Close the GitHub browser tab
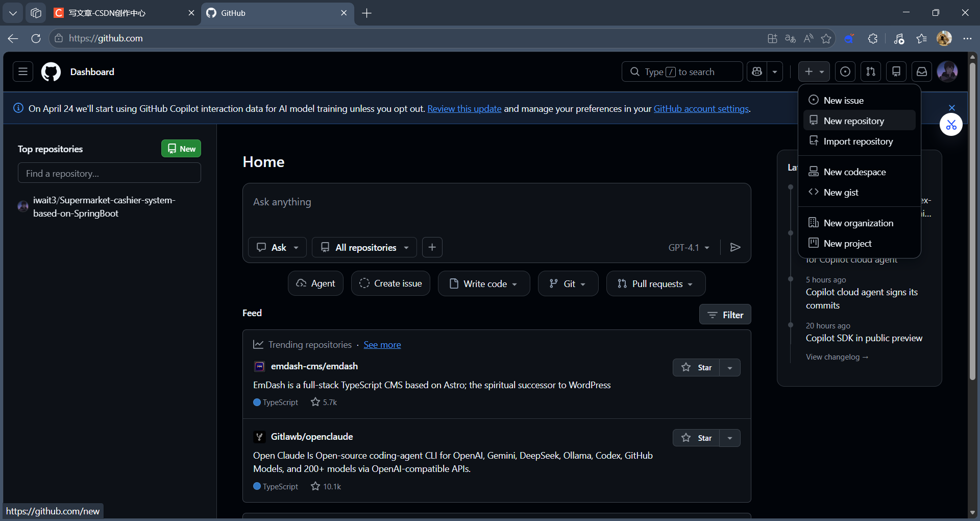 tap(344, 13)
